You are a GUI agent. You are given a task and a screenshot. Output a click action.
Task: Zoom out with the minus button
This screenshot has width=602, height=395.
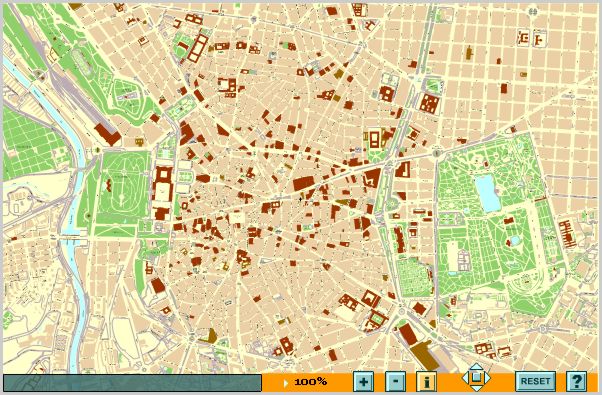pyautogui.click(x=395, y=382)
